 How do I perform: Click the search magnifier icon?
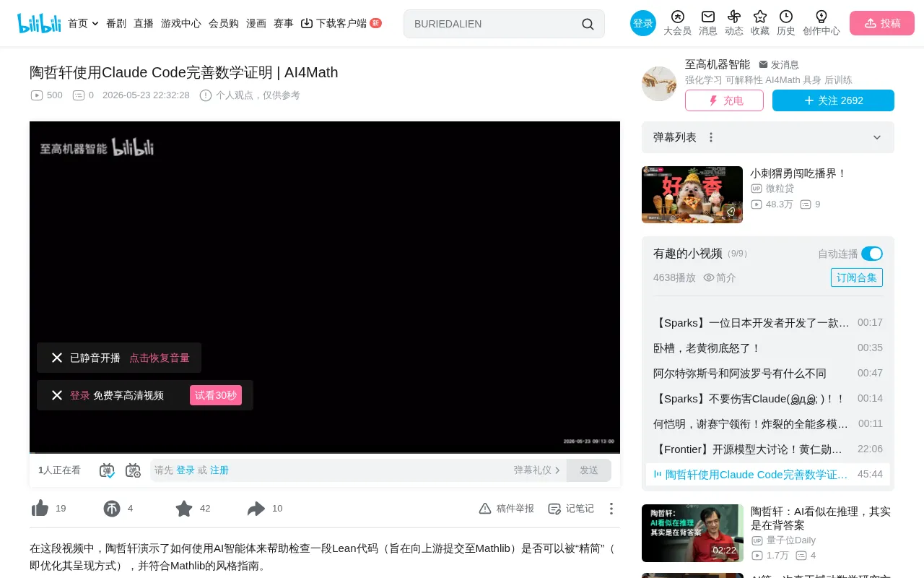coord(588,24)
